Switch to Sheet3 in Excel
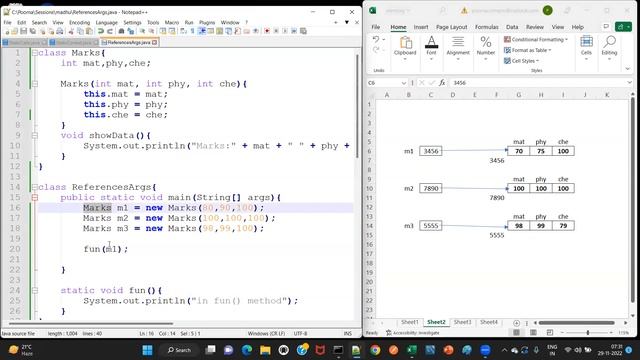This screenshot has width=640, height=360. (x=462, y=322)
